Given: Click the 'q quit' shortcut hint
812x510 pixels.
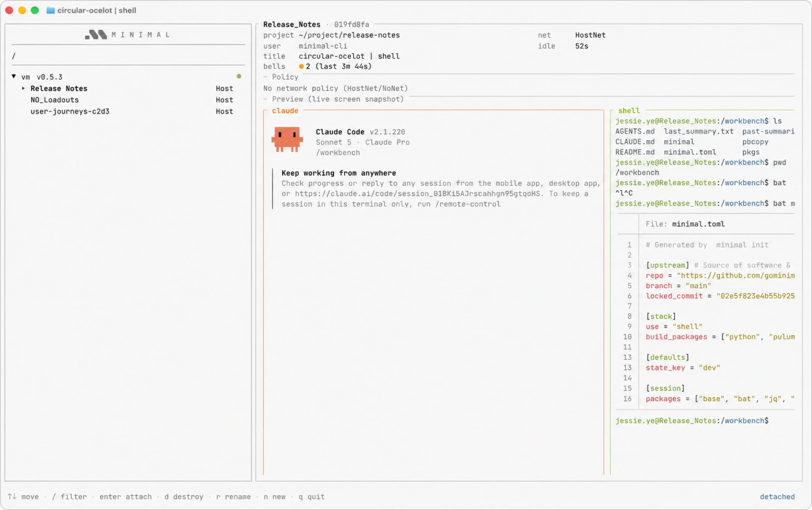Looking at the screenshot, I should point(311,497).
